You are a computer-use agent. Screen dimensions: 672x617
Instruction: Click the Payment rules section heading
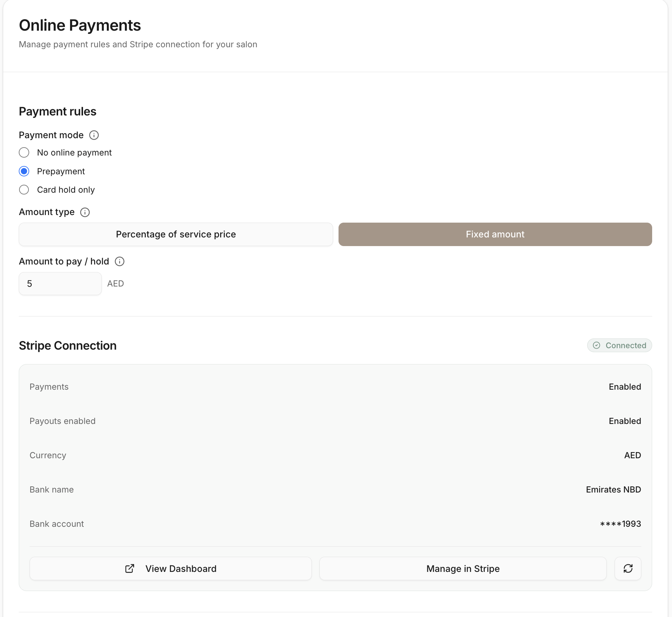coord(57,111)
